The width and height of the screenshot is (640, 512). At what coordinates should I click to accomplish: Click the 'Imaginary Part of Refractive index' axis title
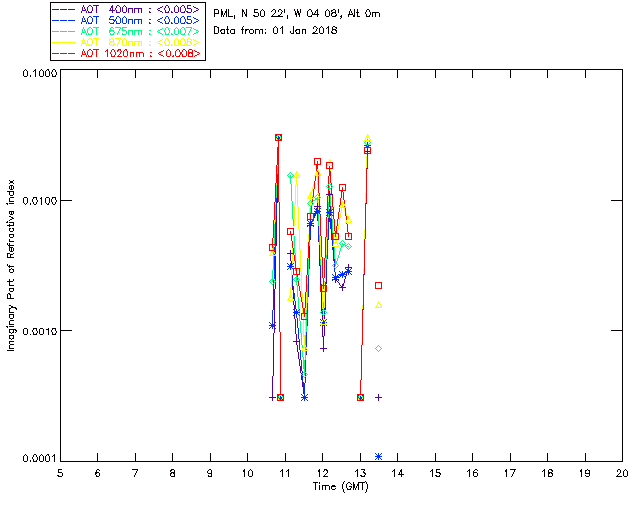tap(11, 265)
